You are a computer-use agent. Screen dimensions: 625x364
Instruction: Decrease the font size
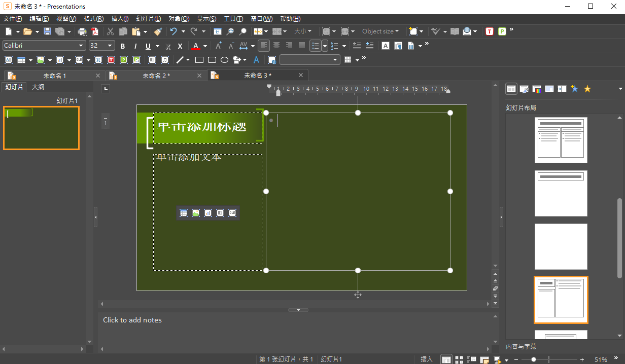tap(231, 46)
